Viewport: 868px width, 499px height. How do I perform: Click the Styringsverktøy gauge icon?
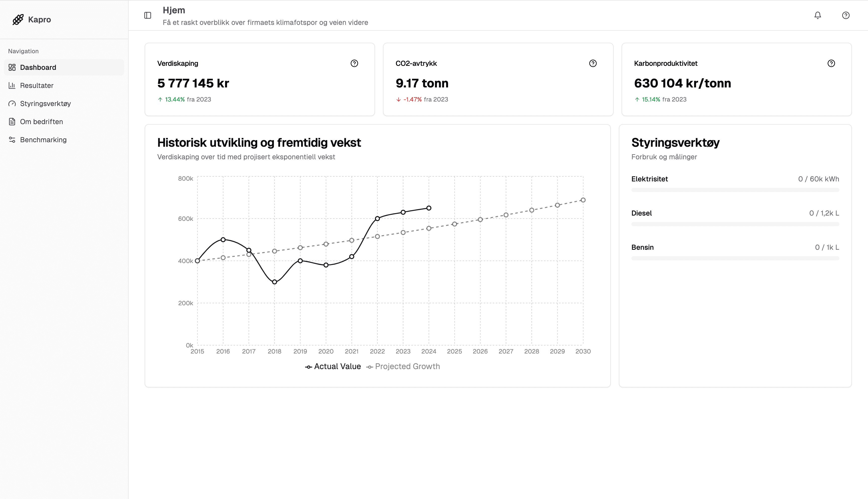[x=12, y=104]
